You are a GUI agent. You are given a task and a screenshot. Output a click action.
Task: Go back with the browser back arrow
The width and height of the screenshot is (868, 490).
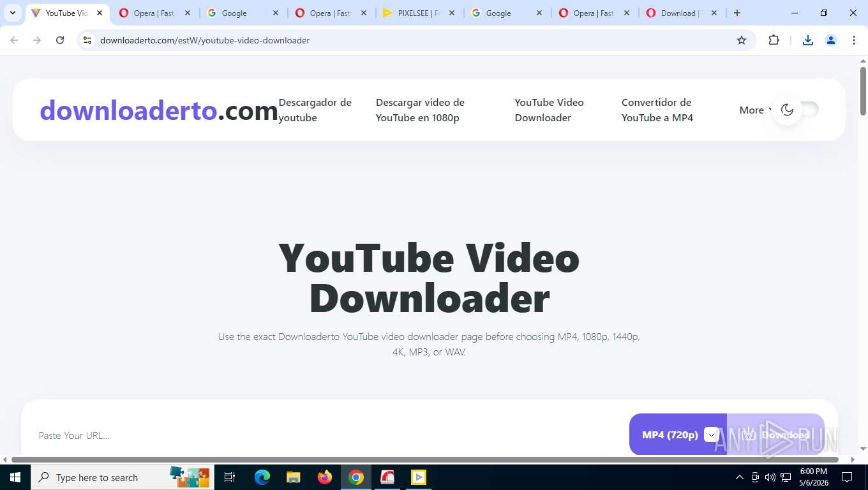tap(14, 40)
